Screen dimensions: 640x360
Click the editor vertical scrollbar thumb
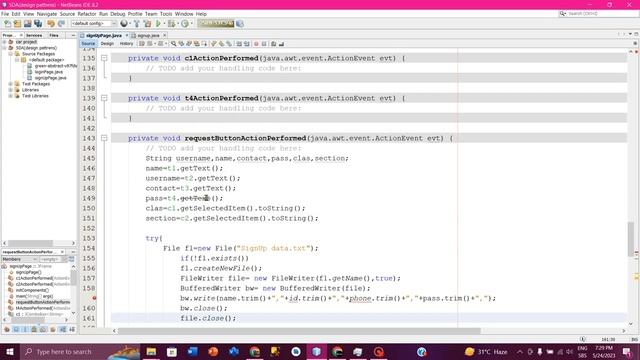[x=631, y=239]
